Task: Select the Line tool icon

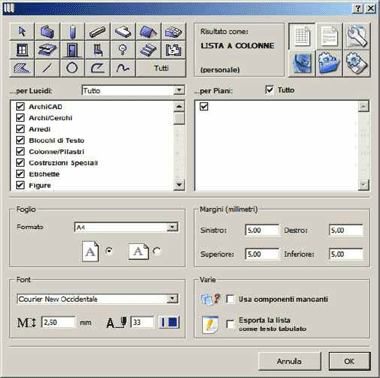Action: click(x=47, y=68)
